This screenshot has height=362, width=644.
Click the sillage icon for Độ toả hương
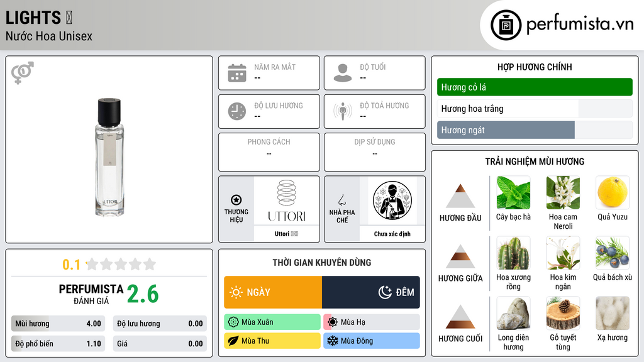click(343, 111)
